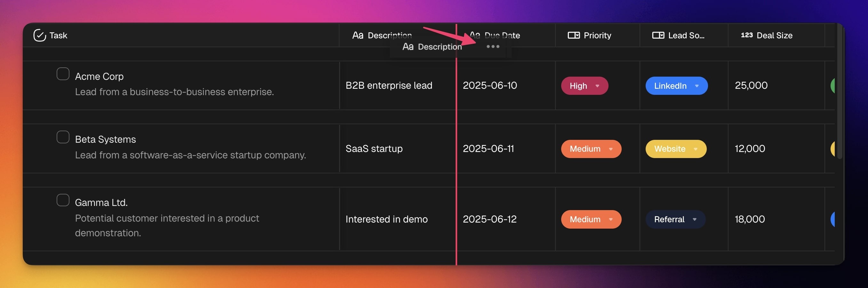Click the Aa icon in floating Description chip
Image resolution: width=868 pixels, height=288 pixels.
point(408,47)
